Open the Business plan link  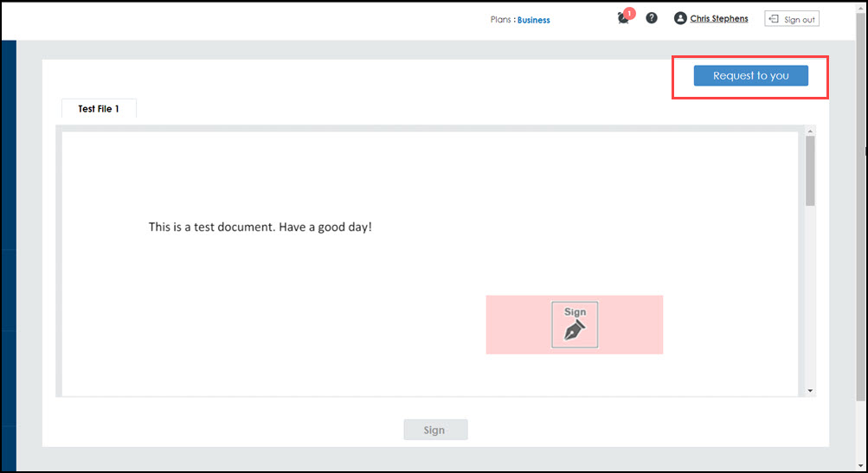(x=534, y=20)
